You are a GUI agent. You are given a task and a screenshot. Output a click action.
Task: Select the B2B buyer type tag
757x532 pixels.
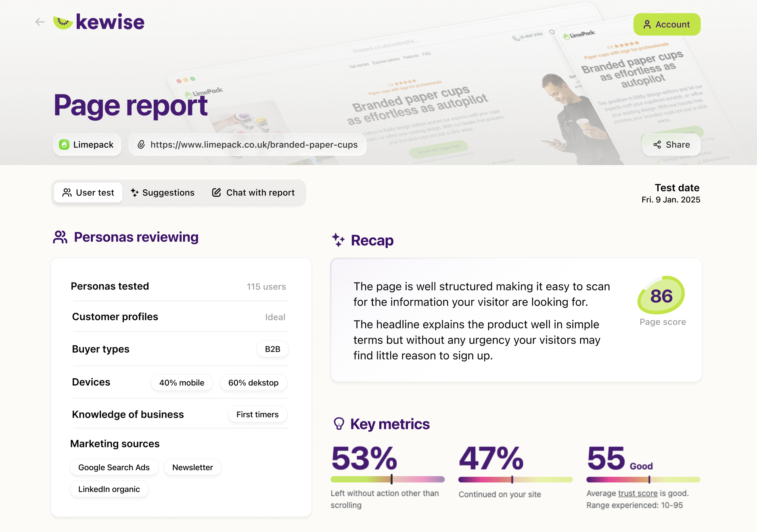272,349
